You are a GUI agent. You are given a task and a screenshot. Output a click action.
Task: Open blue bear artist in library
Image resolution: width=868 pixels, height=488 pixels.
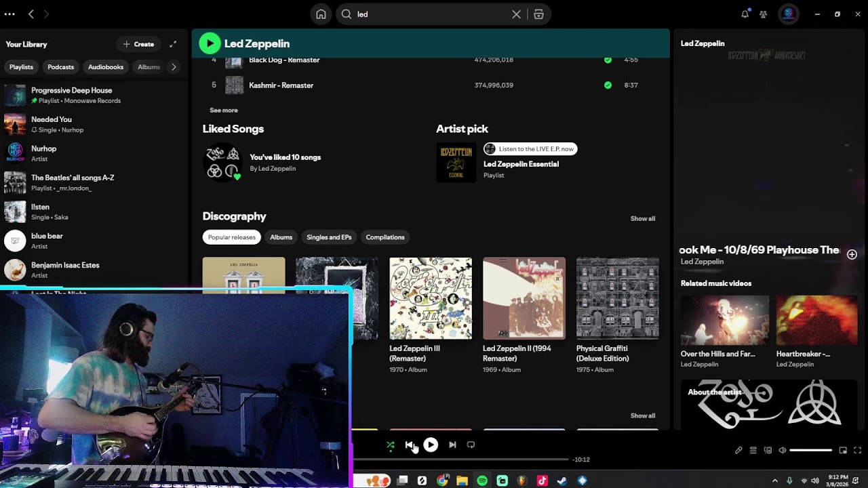tap(94, 241)
